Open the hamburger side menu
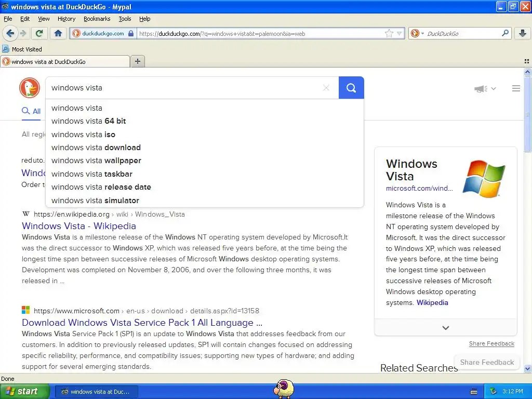The image size is (532, 399). point(516,88)
